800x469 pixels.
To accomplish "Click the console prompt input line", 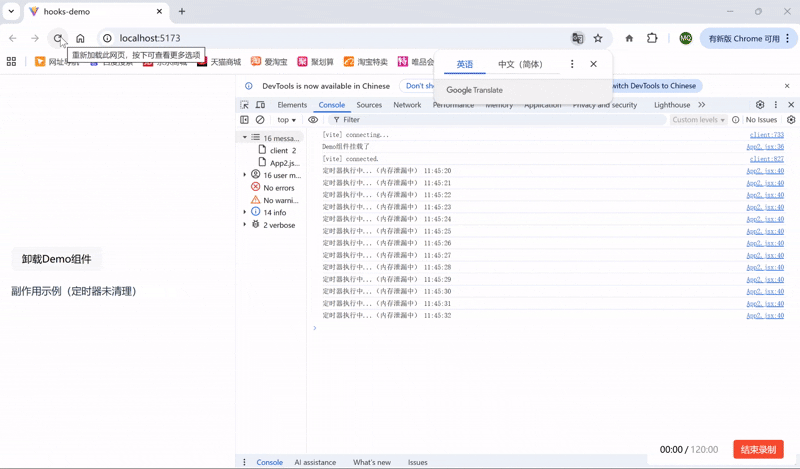I will (x=551, y=328).
